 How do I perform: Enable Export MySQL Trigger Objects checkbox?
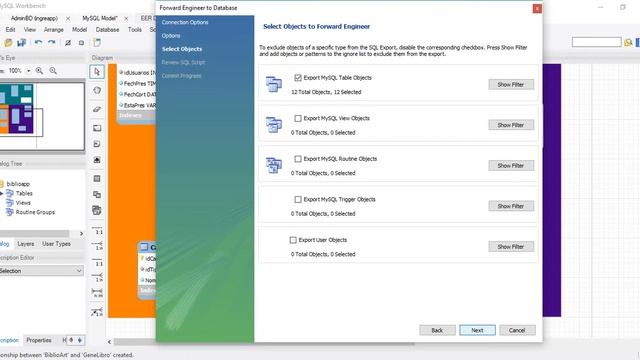[x=298, y=199]
